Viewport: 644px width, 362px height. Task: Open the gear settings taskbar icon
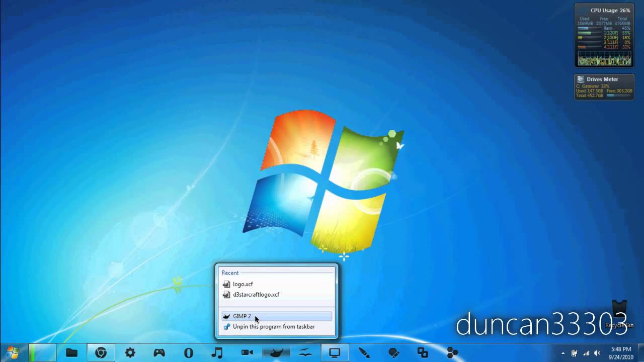click(x=130, y=352)
